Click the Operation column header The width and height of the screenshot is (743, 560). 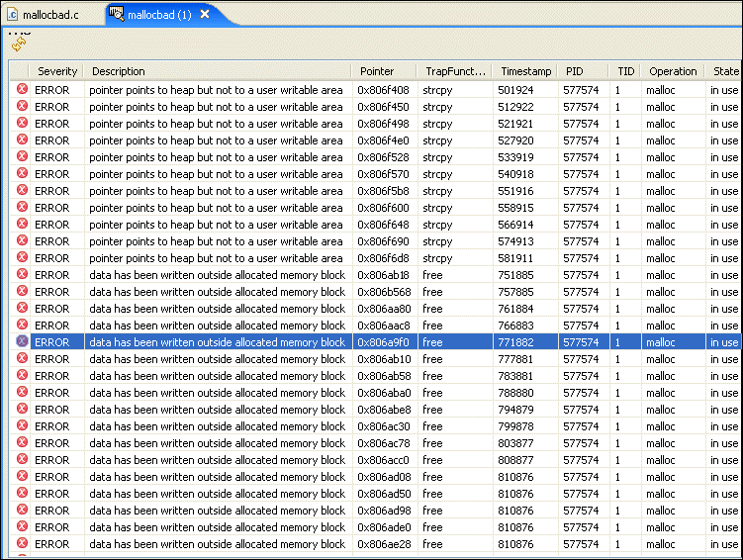click(x=673, y=71)
